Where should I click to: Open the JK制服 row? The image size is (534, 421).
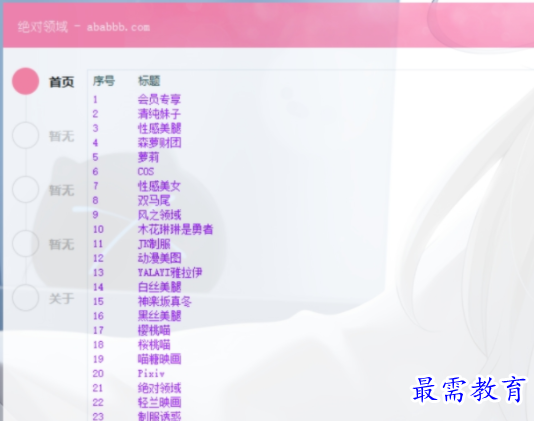pos(154,244)
